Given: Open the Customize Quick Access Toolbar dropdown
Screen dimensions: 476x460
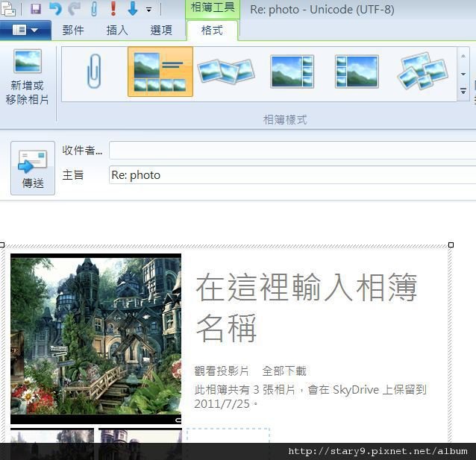Looking at the screenshot, I should [x=148, y=10].
